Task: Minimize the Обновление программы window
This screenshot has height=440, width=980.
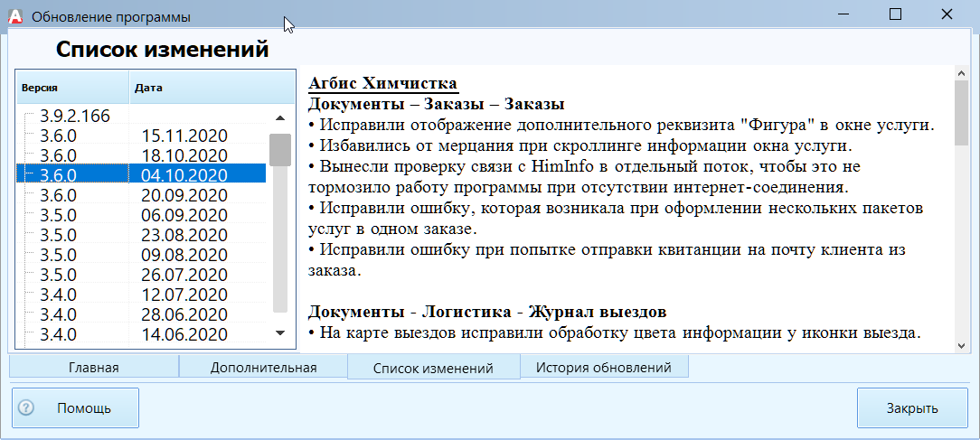Action: tap(843, 14)
